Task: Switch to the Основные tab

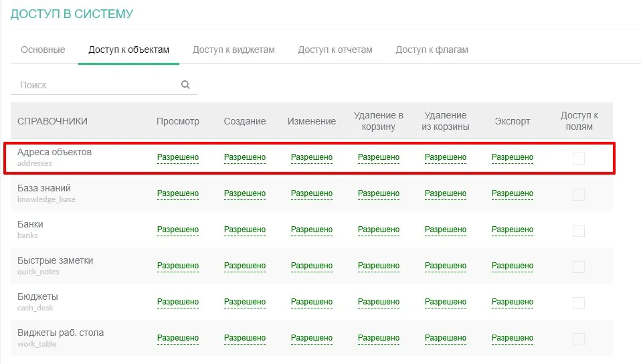Action: pyautogui.click(x=43, y=50)
